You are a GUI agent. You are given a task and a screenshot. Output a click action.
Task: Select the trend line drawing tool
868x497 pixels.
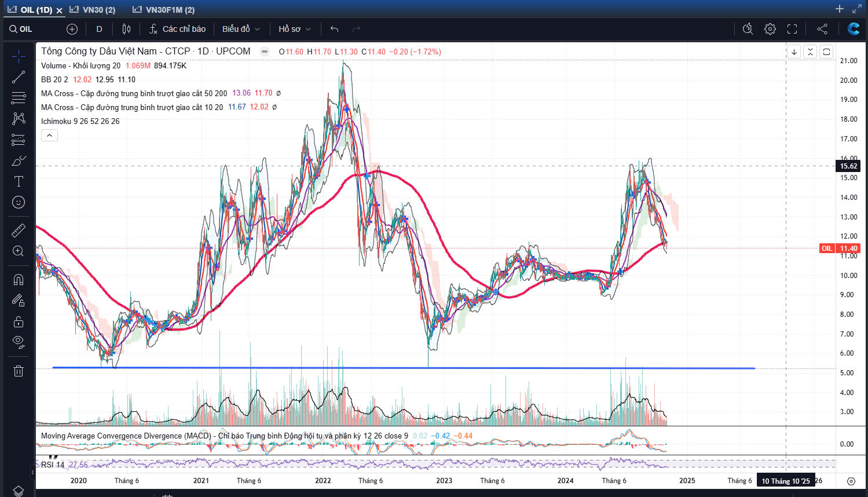[19, 77]
